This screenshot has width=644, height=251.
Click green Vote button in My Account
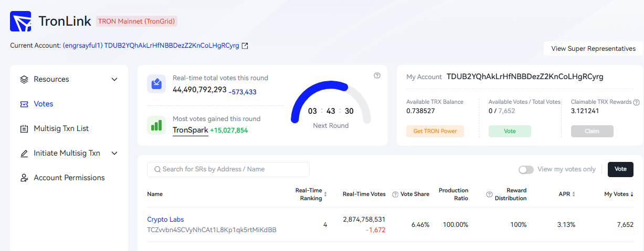[x=510, y=131]
